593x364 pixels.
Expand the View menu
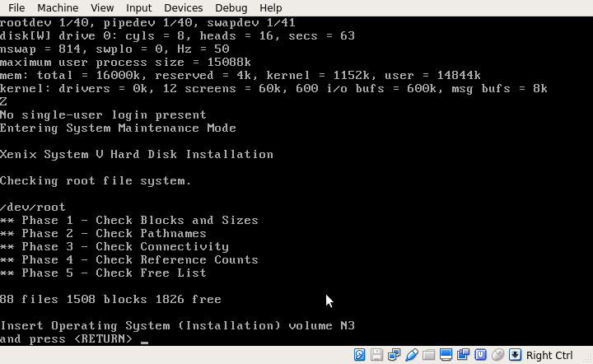[x=102, y=7]
